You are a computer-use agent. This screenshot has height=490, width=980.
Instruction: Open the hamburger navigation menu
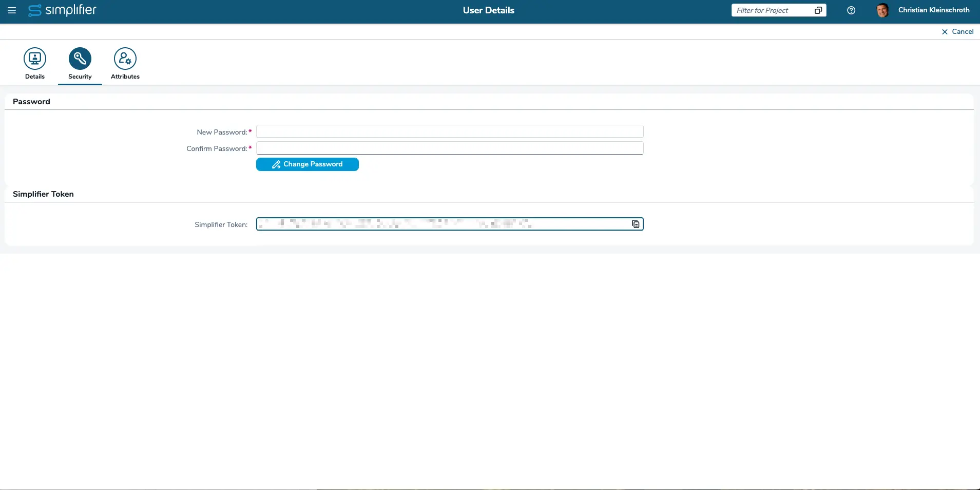(x=12, y=10)
